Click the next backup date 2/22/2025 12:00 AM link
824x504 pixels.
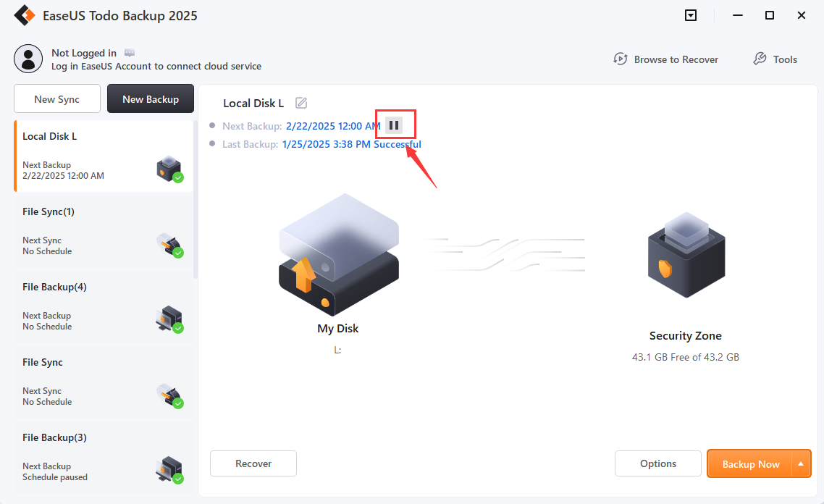(x=332, y=126)
